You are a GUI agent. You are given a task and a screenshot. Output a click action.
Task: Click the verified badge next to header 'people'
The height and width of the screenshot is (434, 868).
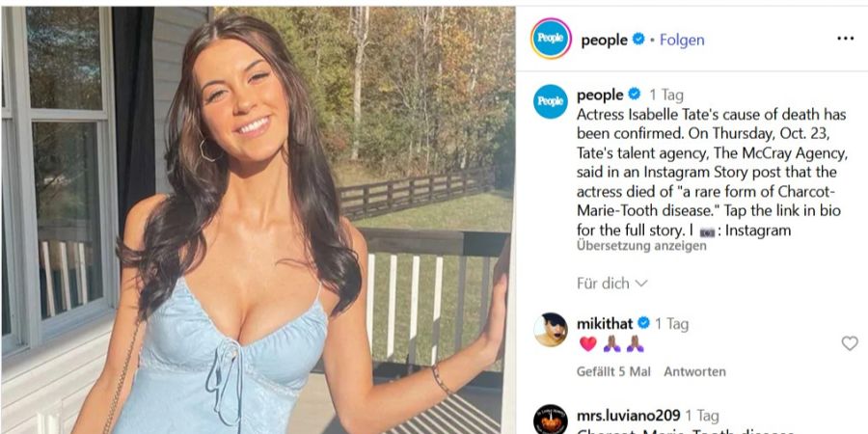click(638, 40)
